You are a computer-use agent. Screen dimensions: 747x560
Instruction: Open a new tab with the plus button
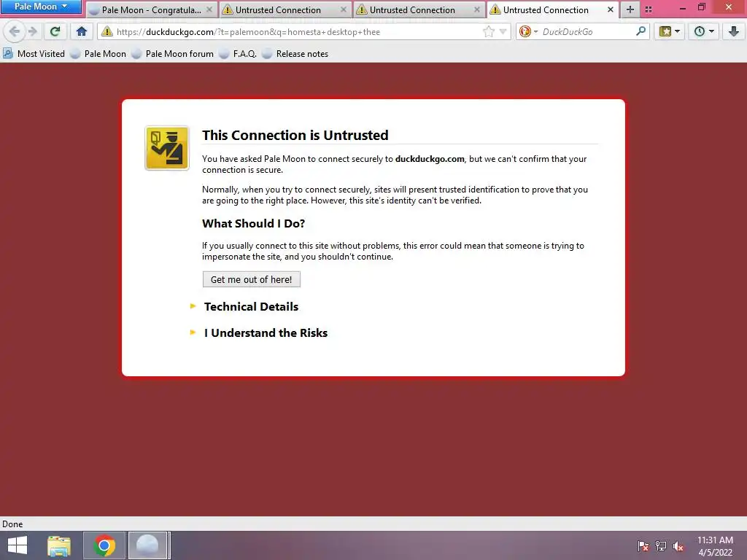coord(630,9)
